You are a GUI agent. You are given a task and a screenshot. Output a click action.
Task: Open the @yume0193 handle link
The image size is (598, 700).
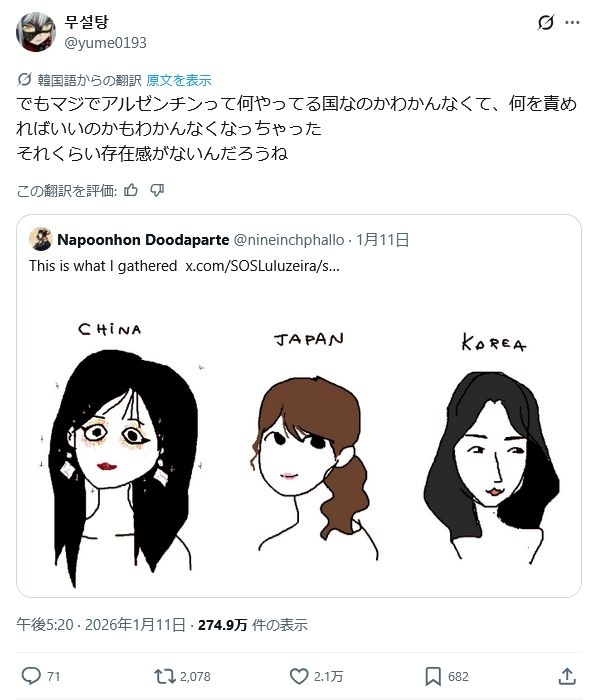pyautogui.click(x=105, y=43)
